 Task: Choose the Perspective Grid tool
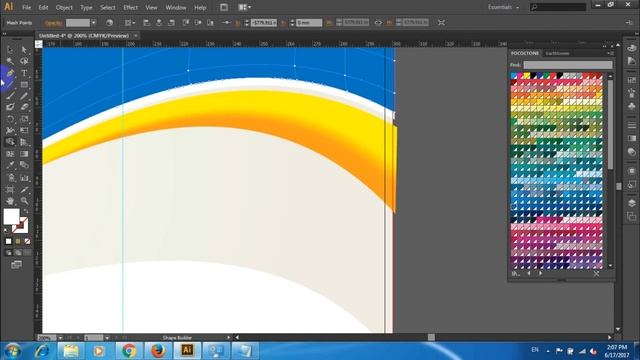pos(24,142)
